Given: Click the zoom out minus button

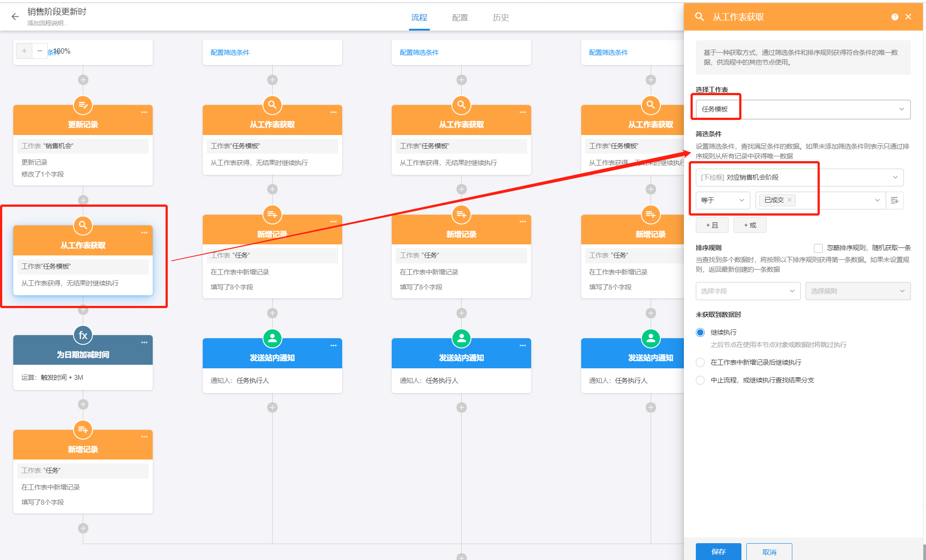Looking at the screenshot, I should click(x=40, y=51).
